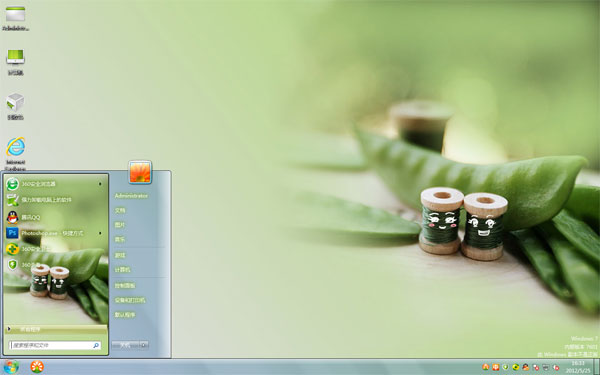Screen dimensions: 600x375
Task: Open Devices and Printers from Start menu
Action: (x=130, y=300)
